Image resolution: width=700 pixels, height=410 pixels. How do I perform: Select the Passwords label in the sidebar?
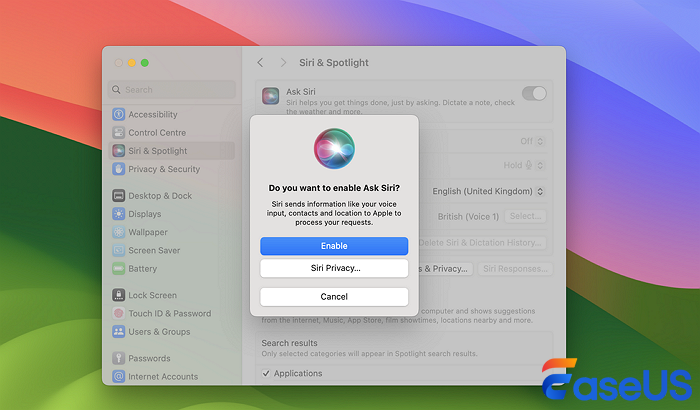tap(150, 358)
